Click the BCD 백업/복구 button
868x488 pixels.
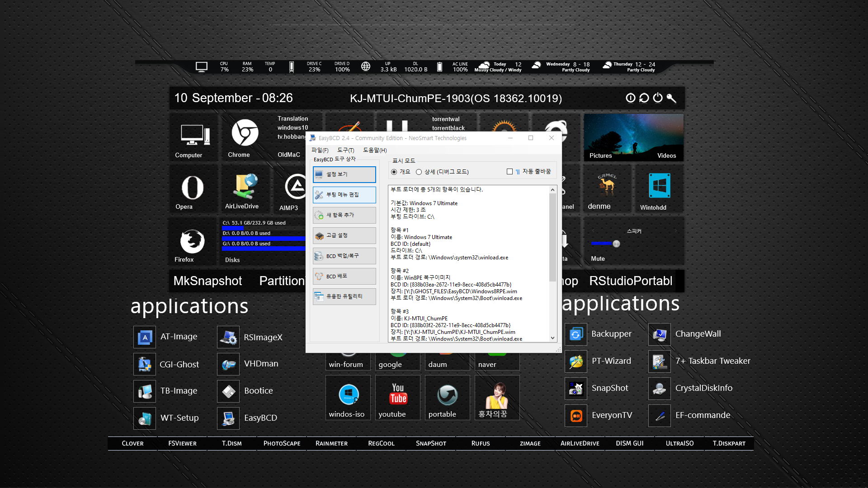coord(344,256)
